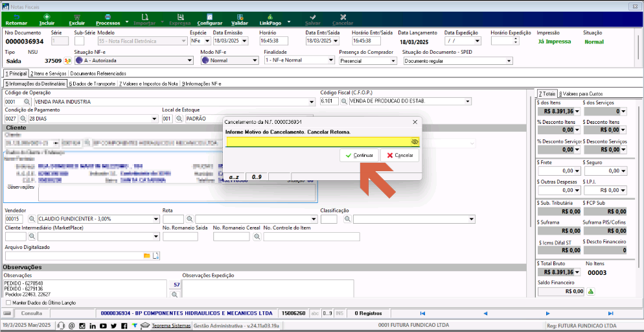Open the Instagram icon in status bar
644x332 pixels.
pos(82,326)
